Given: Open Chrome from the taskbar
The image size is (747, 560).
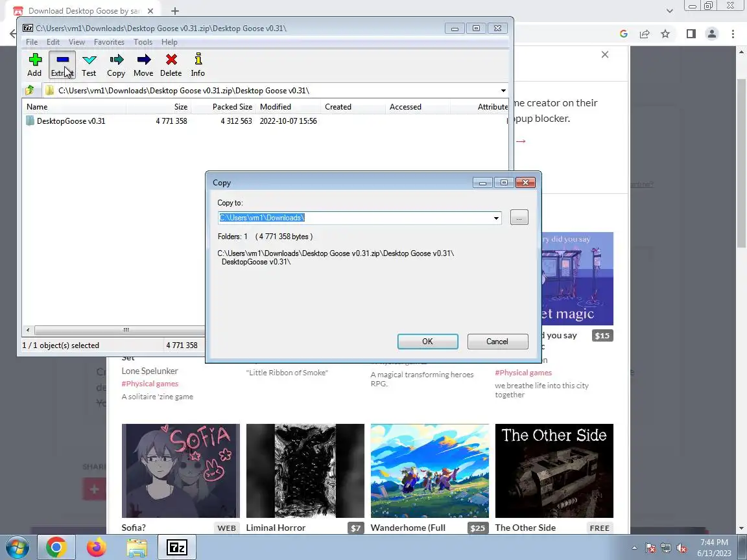Looking at the screenshot, I should coord(56,547).
